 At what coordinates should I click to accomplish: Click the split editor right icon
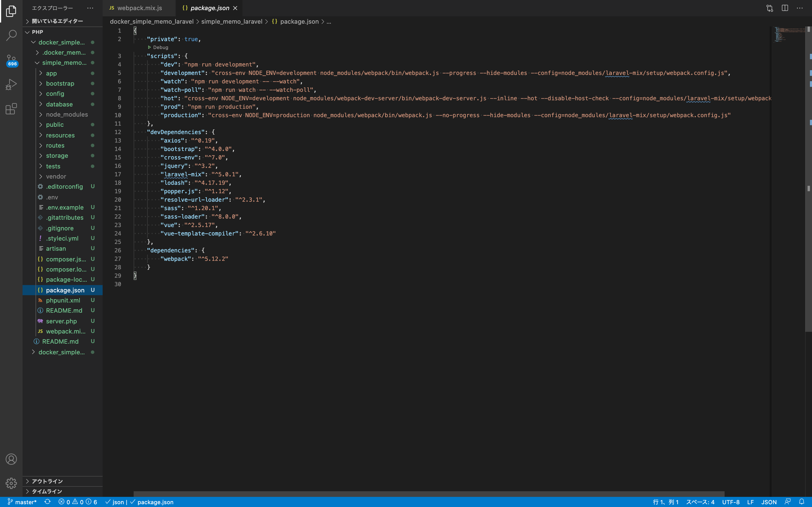click(784, 8)
